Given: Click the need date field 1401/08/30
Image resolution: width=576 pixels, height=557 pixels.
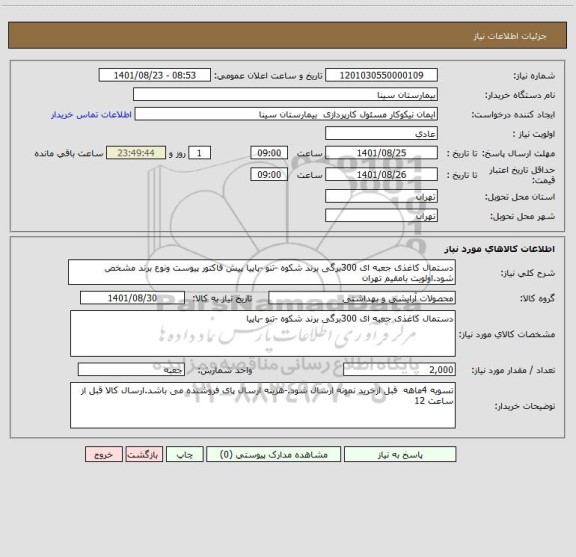Looking at the screenshot, I should point(132,298).
